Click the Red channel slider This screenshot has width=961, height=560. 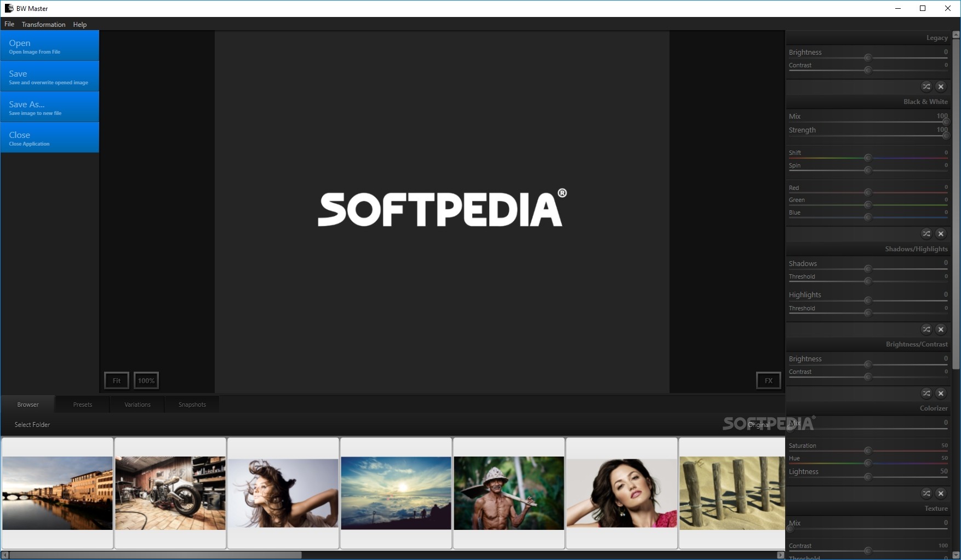point(868,192)
